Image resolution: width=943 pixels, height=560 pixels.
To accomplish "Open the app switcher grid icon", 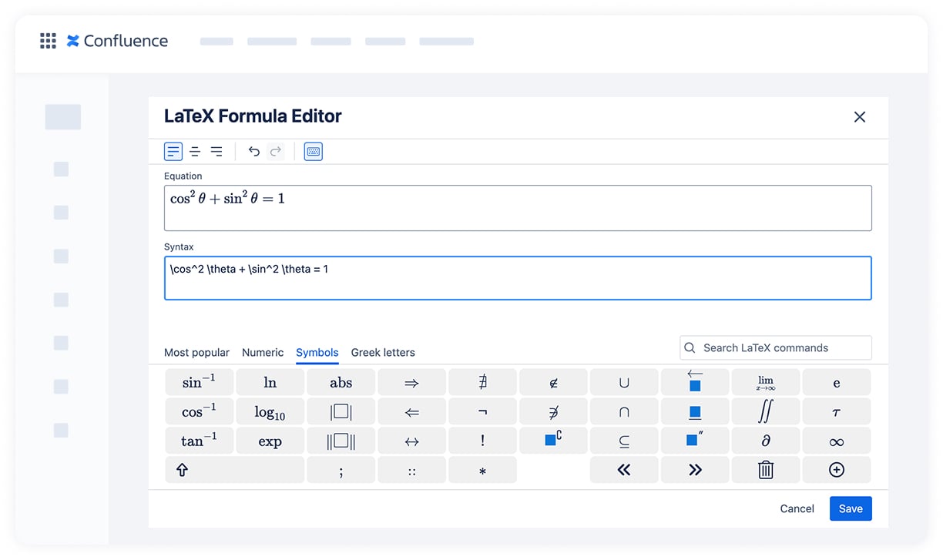I will click(48, 41).
